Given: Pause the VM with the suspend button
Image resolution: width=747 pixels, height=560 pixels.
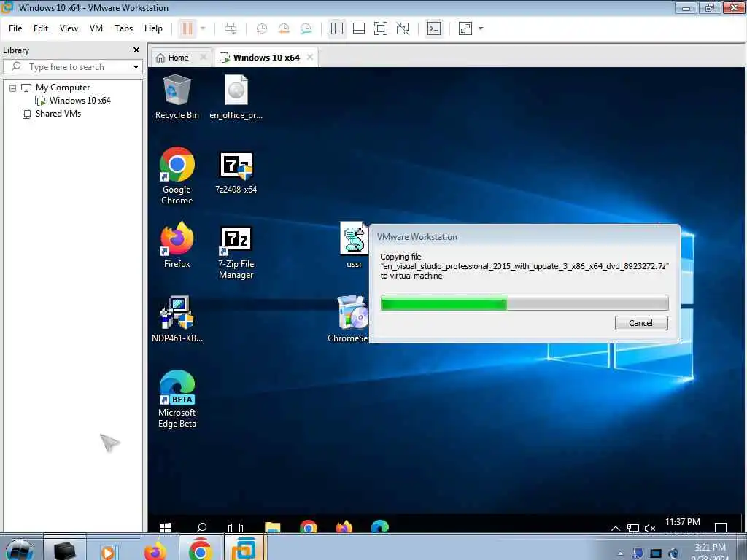Looking at the screenshot, I should pyautogui.click(x=187, y=28).
